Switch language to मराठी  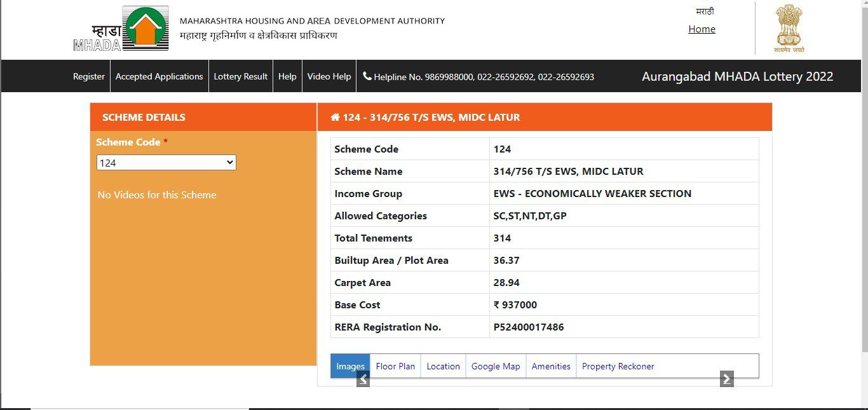pos(705,11)
